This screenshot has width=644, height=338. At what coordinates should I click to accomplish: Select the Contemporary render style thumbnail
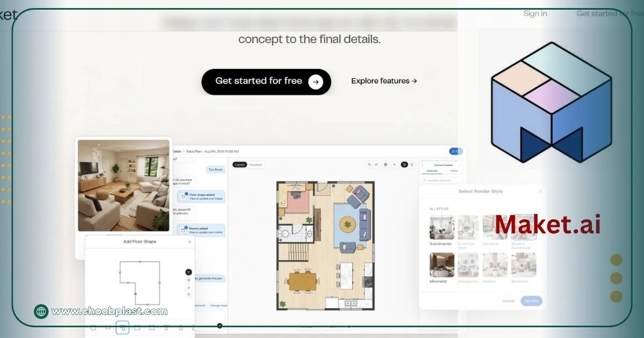coord(468,265)
